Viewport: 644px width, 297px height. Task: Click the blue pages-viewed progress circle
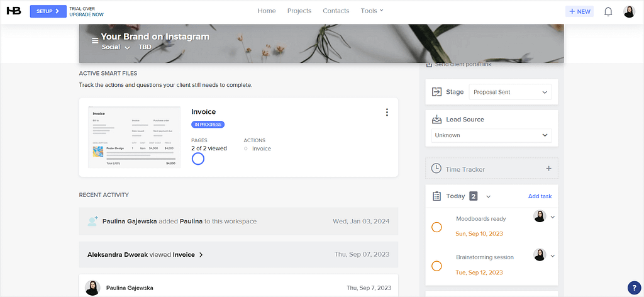pos(198,159)
